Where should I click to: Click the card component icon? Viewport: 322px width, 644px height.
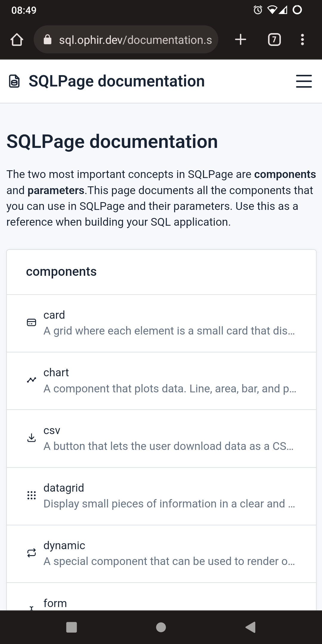coord(32,323)
